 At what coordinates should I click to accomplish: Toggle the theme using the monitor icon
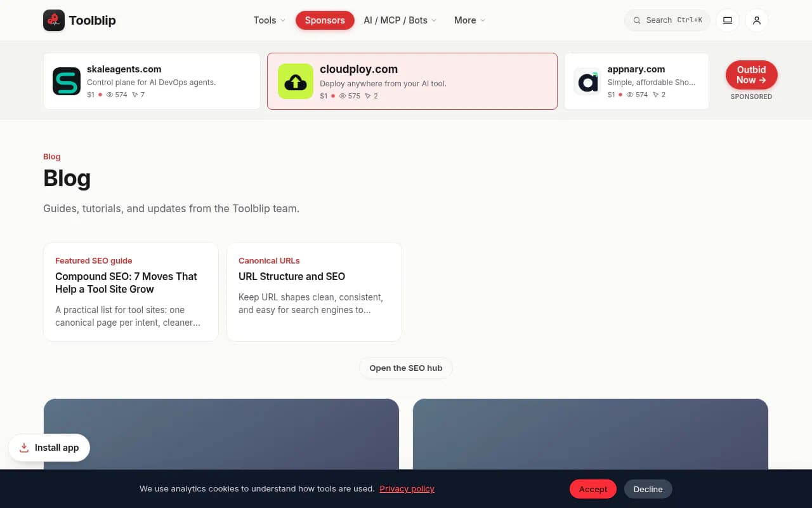click(728, 20)
